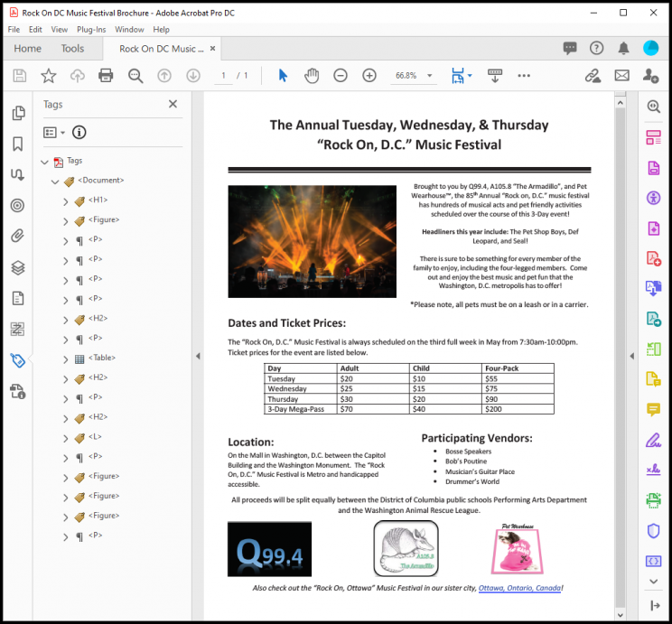Open the user account avatar
672x624 pixels.
(650, 48)
